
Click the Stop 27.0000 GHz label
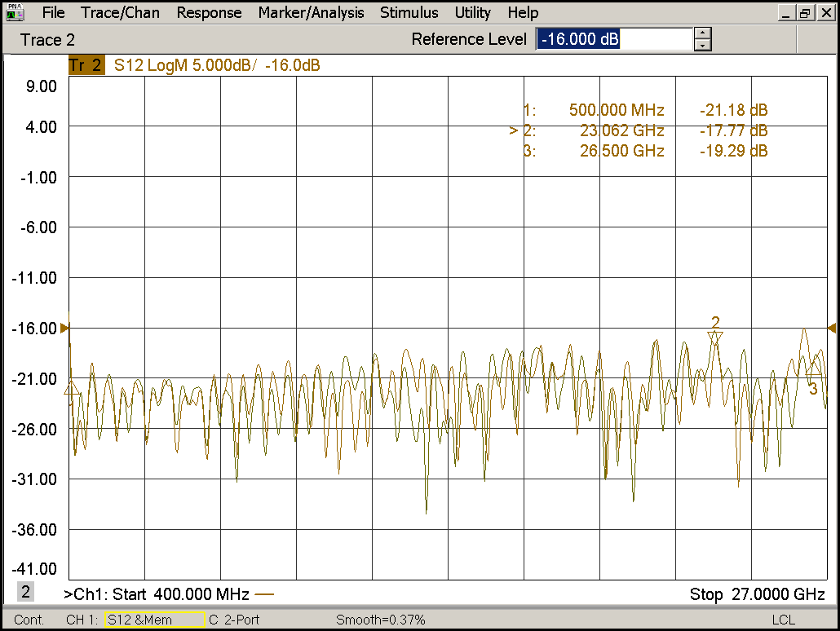coord(757,594)
